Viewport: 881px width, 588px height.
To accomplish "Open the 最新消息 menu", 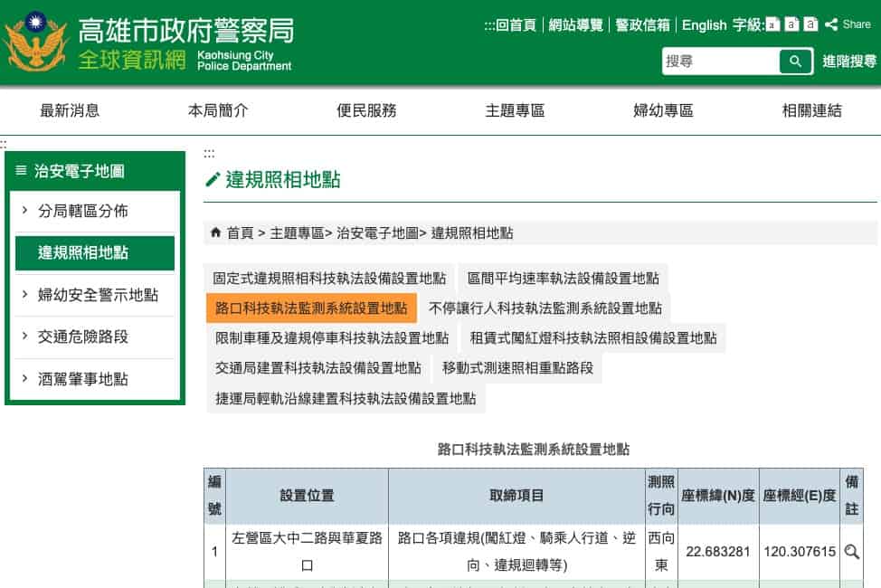I will pyautogui.click(x=70, y=110).
